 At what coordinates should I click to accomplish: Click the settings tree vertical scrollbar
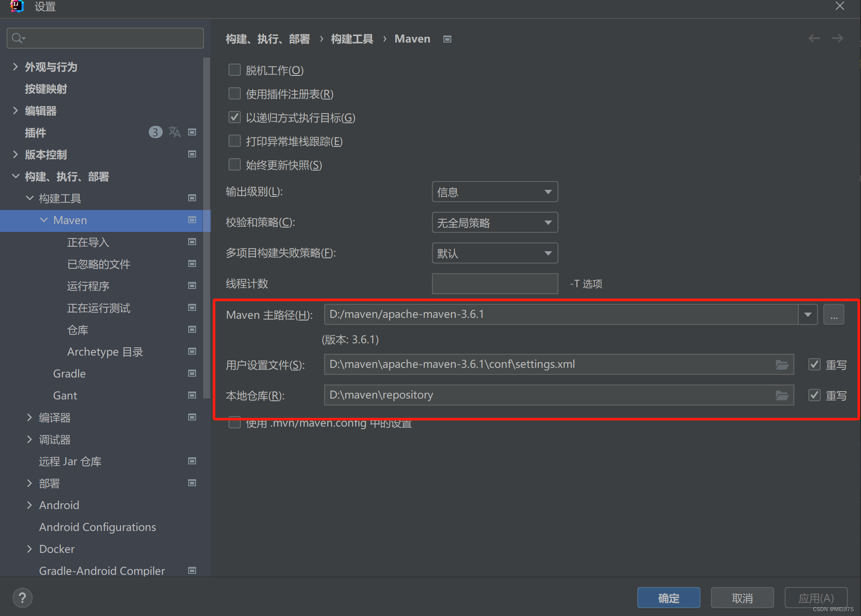coord(207,228)
